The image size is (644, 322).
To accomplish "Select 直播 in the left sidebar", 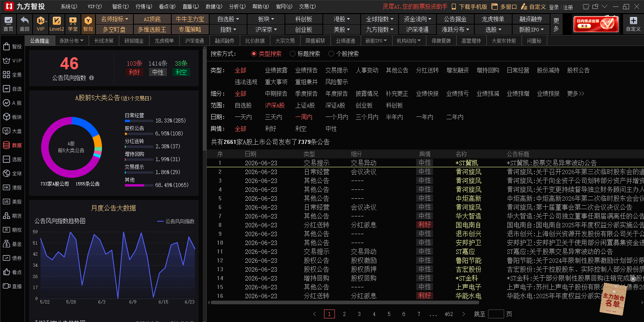I will click(12, 287).
